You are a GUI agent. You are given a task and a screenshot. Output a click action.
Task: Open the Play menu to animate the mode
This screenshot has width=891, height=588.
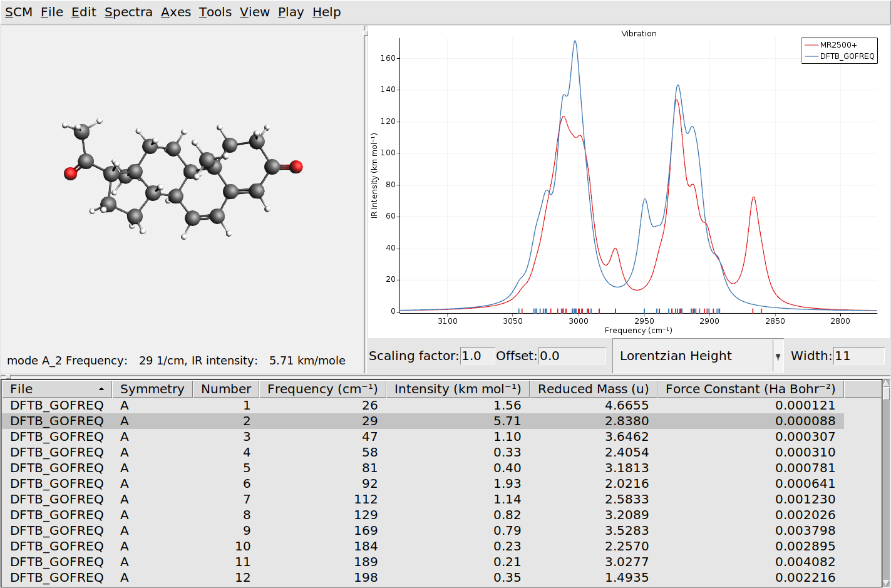(x=290, y=11)
